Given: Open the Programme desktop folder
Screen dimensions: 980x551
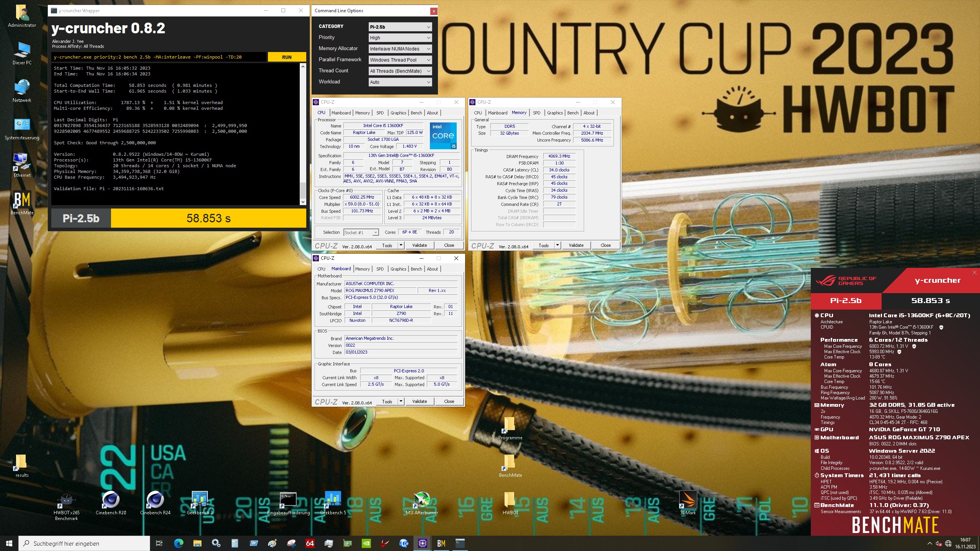Looking at the screenshot, I should [510, 429].
